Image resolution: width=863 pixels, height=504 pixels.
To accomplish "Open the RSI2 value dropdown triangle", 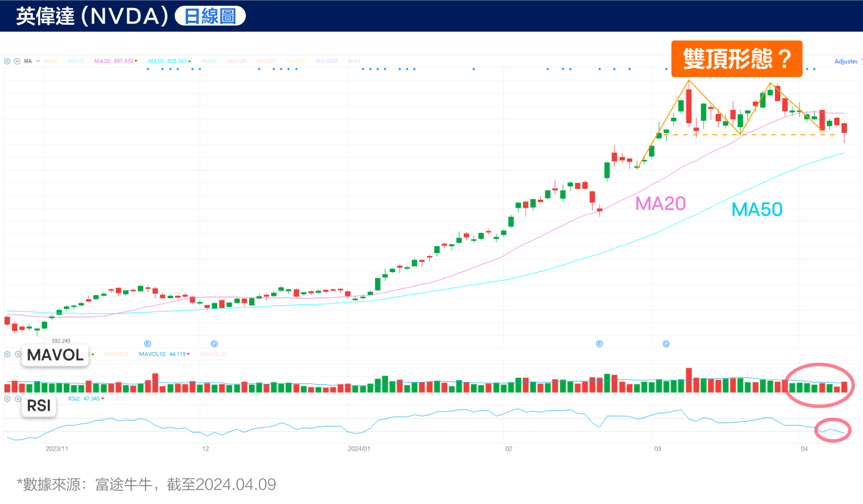I will pos(102,399).
